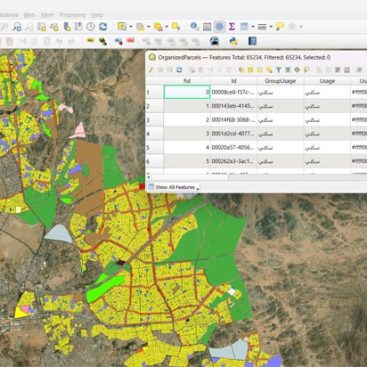
Task: Show the Statistical Summary sigma icon
Action: [232, 26]
